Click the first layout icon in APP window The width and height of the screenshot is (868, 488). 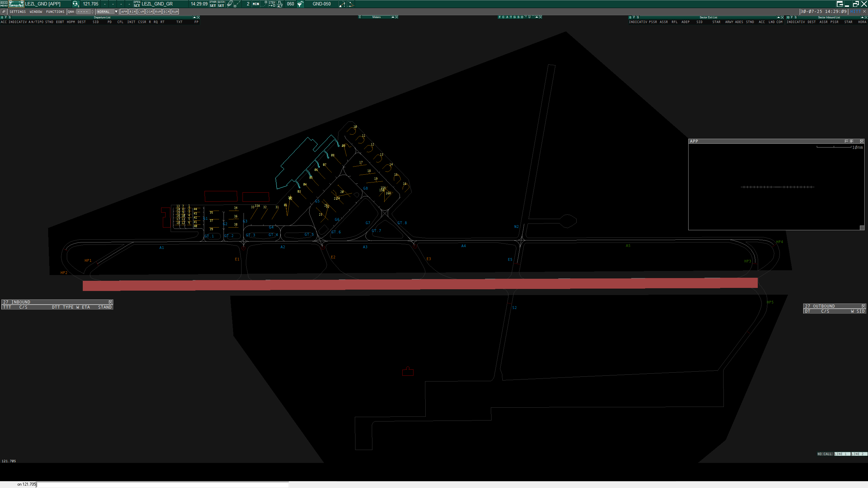[x=846, y=141]
